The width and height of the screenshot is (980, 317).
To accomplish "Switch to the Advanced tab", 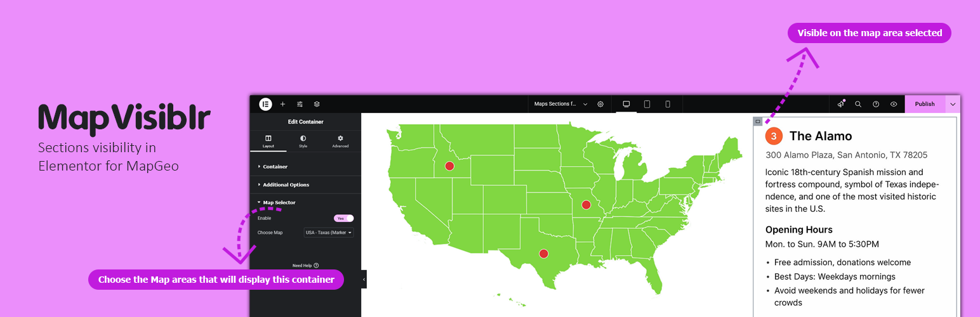I will 340,141.
